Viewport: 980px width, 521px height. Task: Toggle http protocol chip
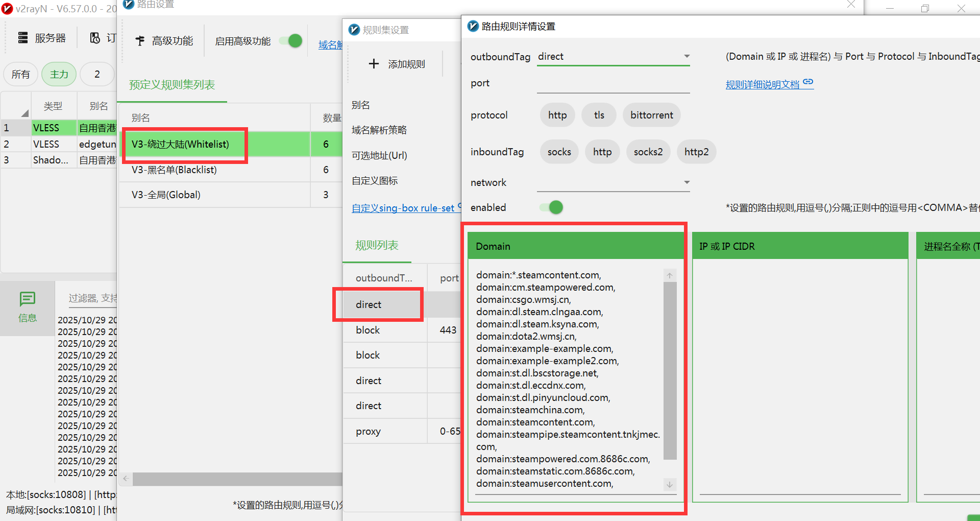(557, 115)
